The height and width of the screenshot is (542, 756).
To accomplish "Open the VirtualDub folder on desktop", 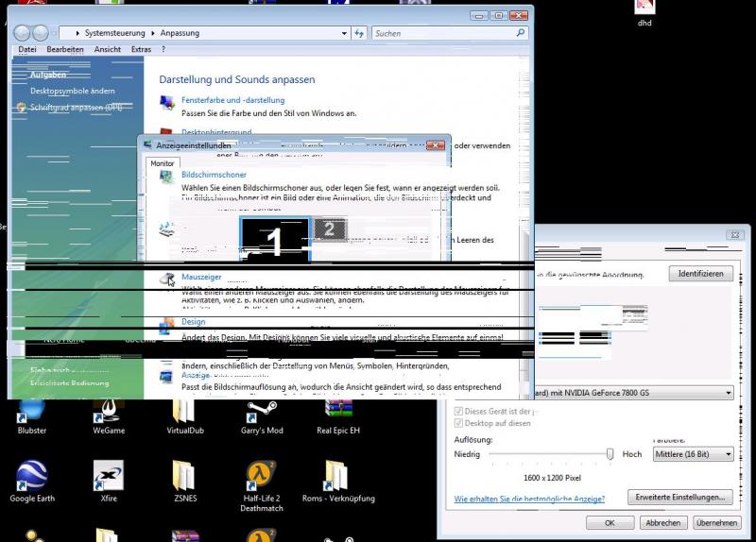I will tap(185, 412).
